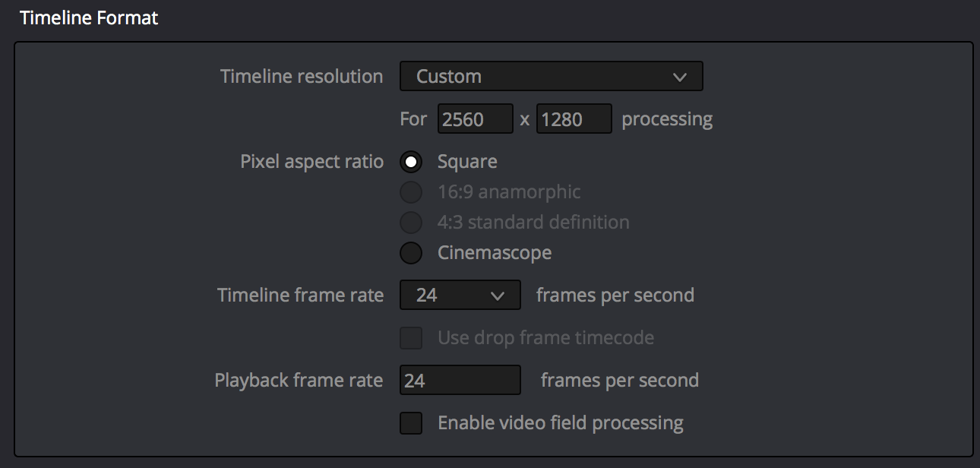The height and width of the screenshot is (468, 980).
Task: Select the Square pixel aspect ratio
Action: tap(411, 162)
